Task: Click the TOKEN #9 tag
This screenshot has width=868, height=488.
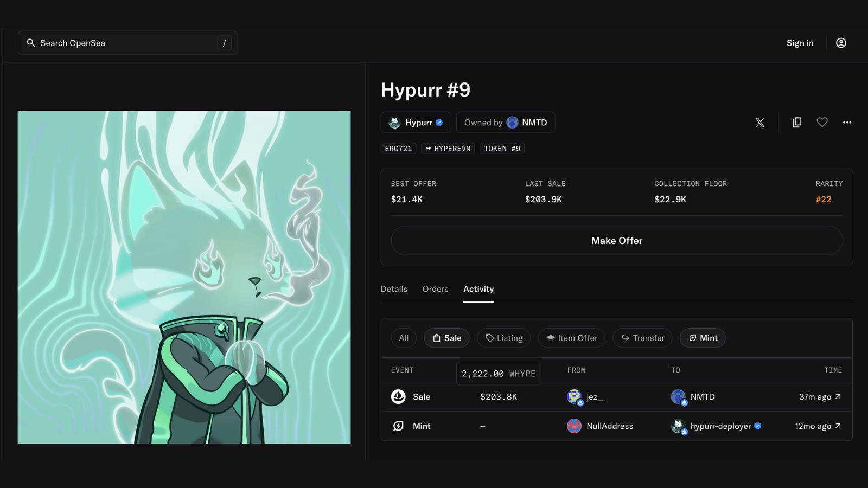Action: coord(502,149)
